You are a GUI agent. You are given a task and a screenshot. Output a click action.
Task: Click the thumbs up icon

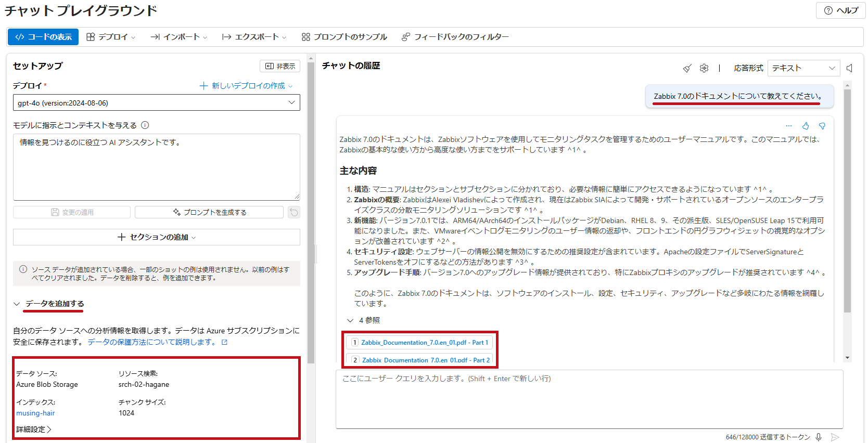coord(806,126)
